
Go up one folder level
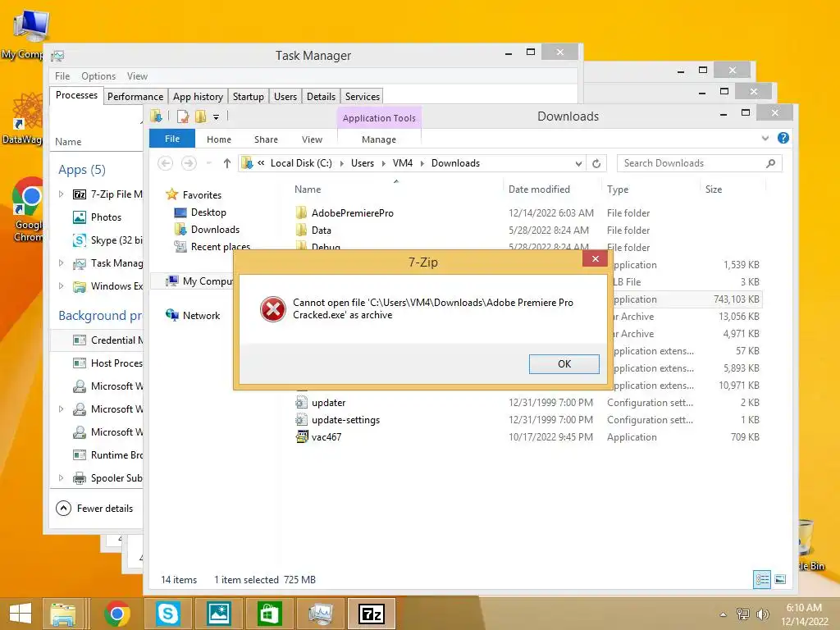(x=227, y=163)
